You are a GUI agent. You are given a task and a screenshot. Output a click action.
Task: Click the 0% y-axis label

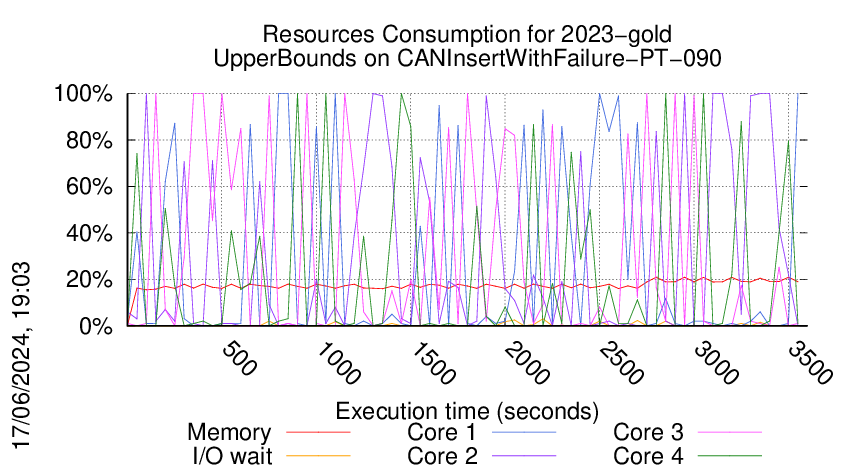(x=96, y=326)
